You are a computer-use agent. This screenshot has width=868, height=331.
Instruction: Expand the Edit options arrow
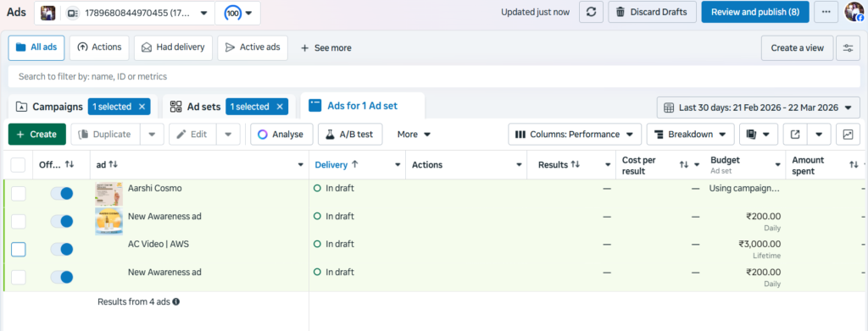(228, 135)
